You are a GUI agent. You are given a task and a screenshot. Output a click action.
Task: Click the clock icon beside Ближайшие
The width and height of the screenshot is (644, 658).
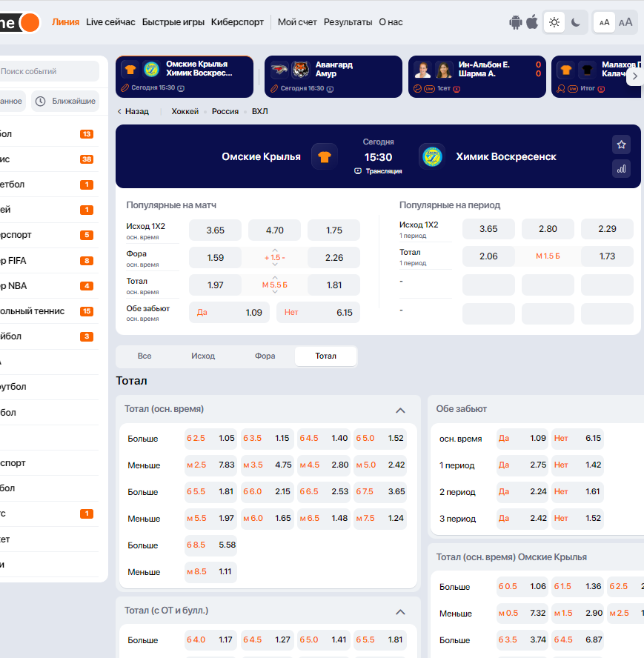[40, 101]
